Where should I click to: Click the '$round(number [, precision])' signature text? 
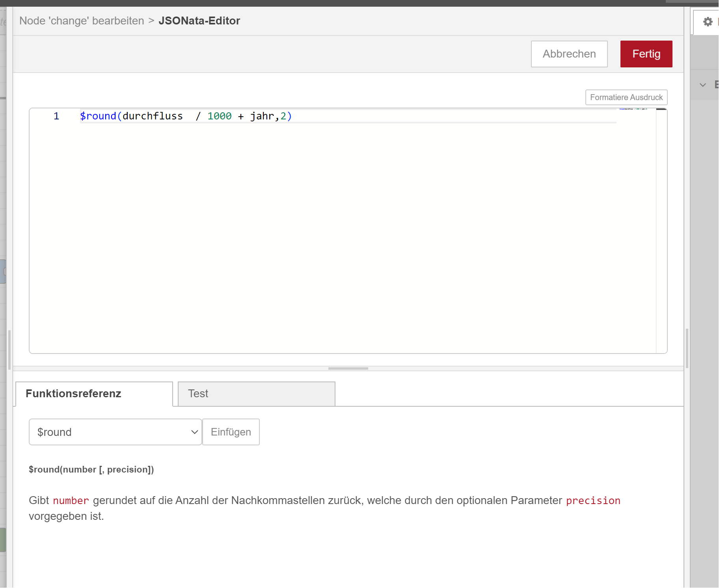tap(91, 469)
